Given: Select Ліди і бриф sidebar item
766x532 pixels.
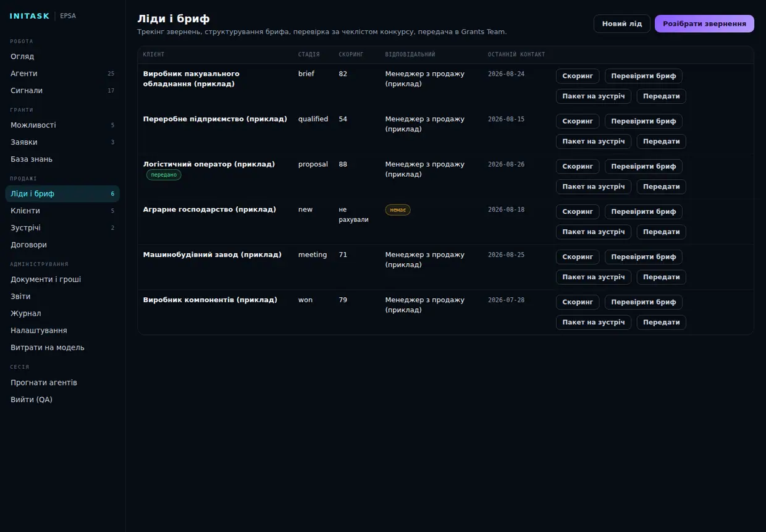Looking at the screenshot, I should [62, 193].
